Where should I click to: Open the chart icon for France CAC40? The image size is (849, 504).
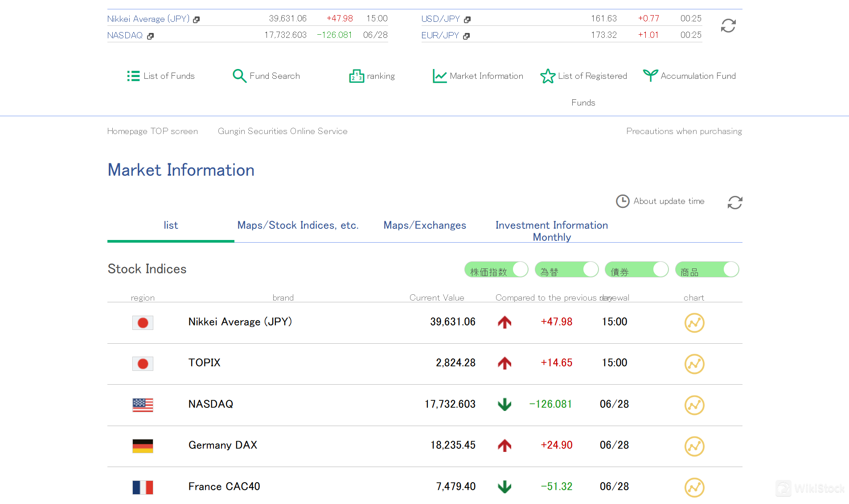[694, 488]
